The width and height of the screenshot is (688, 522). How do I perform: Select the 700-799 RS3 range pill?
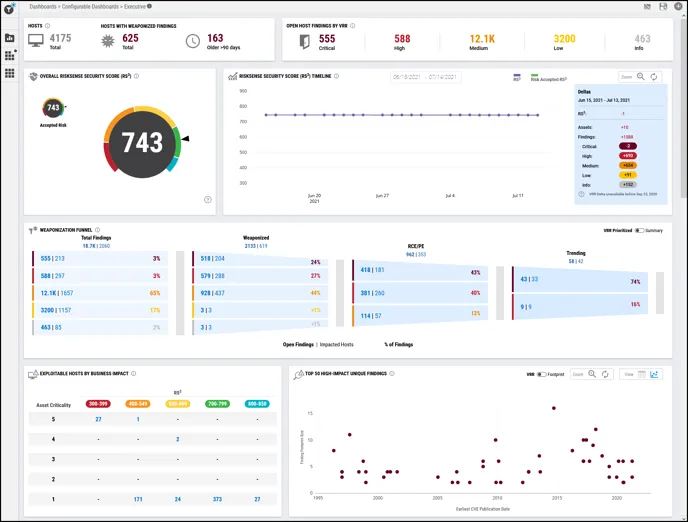coord(217,404)
